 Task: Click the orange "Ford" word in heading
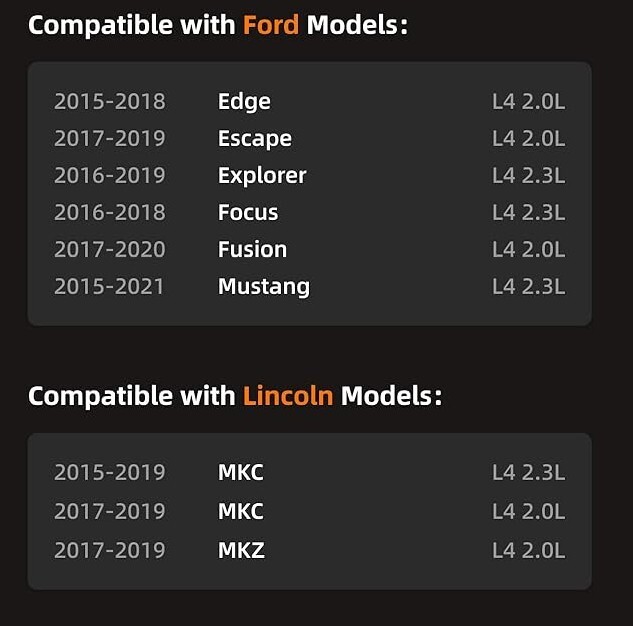(x=270, y=24)
